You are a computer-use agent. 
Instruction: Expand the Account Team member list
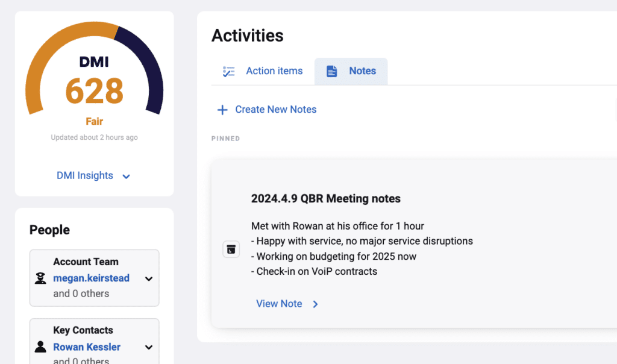[x=148, y=278]
